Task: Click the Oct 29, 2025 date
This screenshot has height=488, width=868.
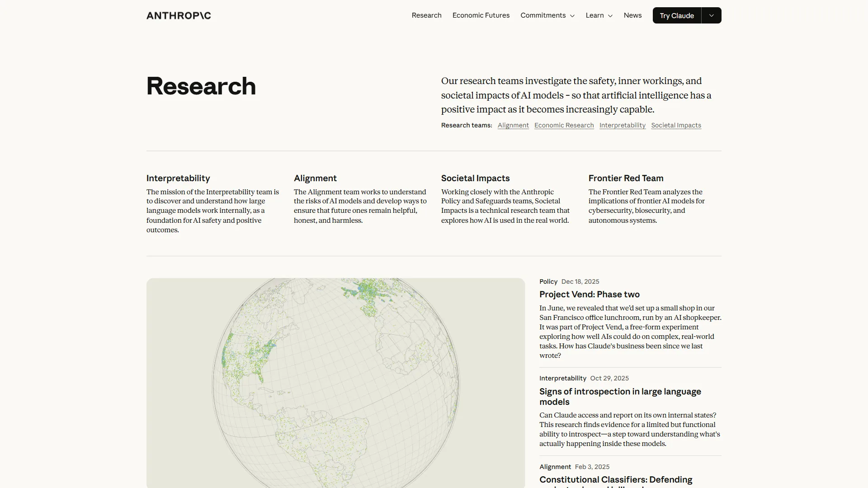Action: (x=609, y=378)
